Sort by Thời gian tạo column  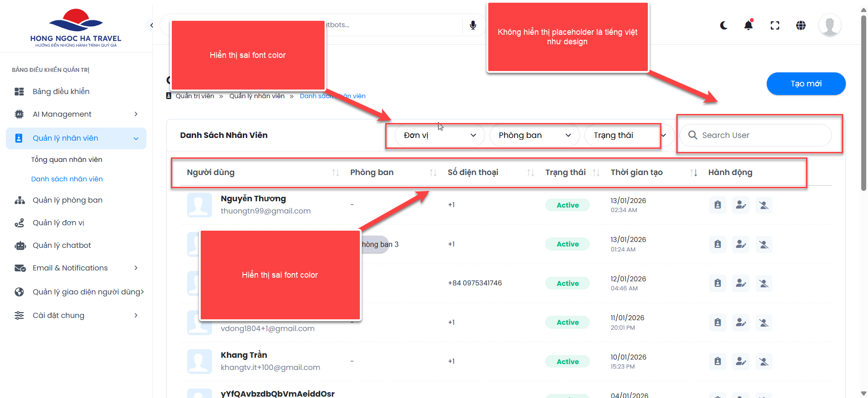tap(693, 172)
